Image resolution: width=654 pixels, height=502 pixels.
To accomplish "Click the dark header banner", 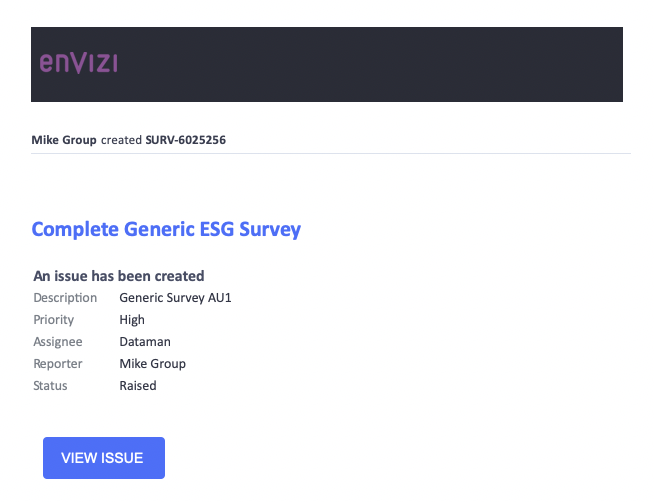I will coord(327,65).
